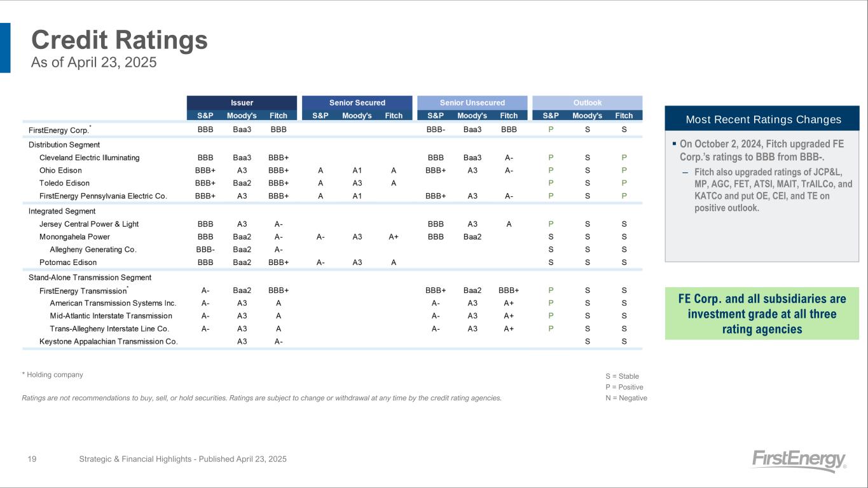The image size is (868, 488).
Task: Select the "S&P" subheader under Senior Unsecured
Action: (x=436, y=116)
